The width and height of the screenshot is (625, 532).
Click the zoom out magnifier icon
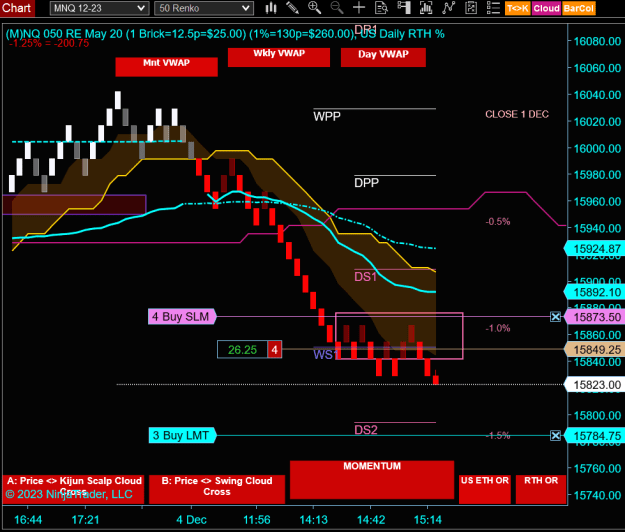click(337, 8)
